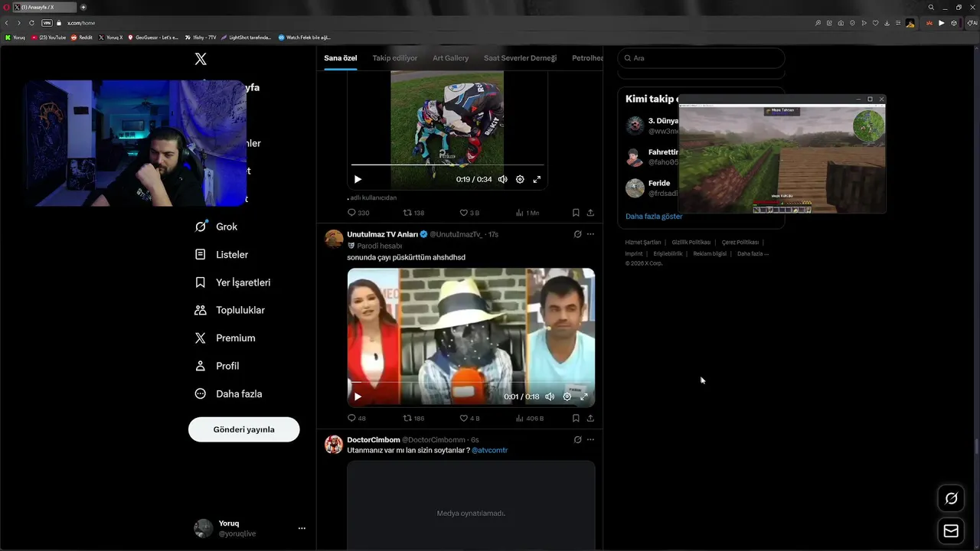Seek on Unutulmaz TV video progress bar

click(x=471, y=382)
